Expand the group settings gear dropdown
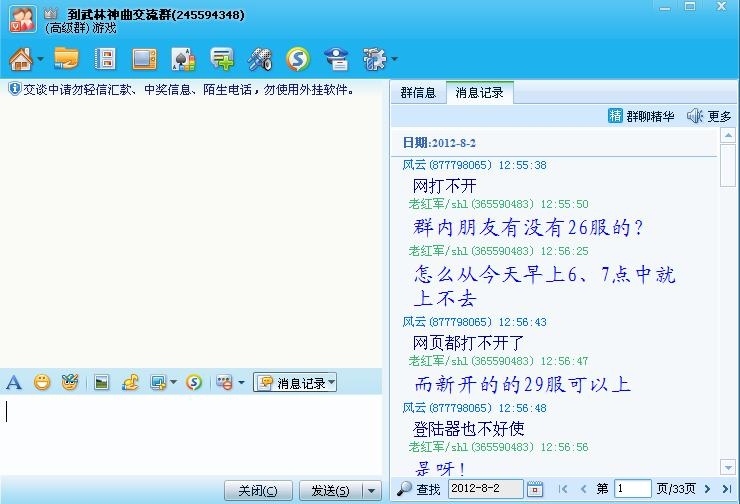 [x=394, y=59]
